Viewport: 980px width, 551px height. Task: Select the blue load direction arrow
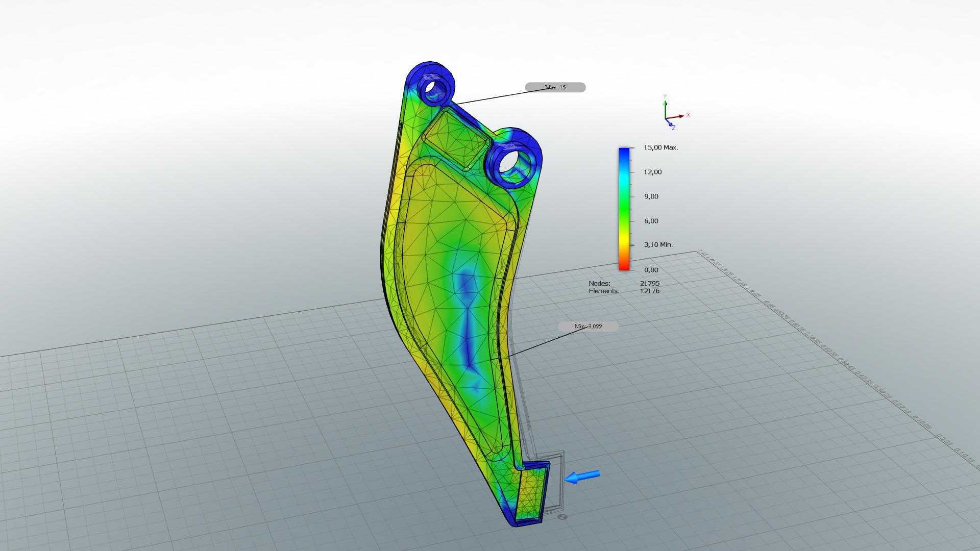pyautogui.click(x=582, y=477)
